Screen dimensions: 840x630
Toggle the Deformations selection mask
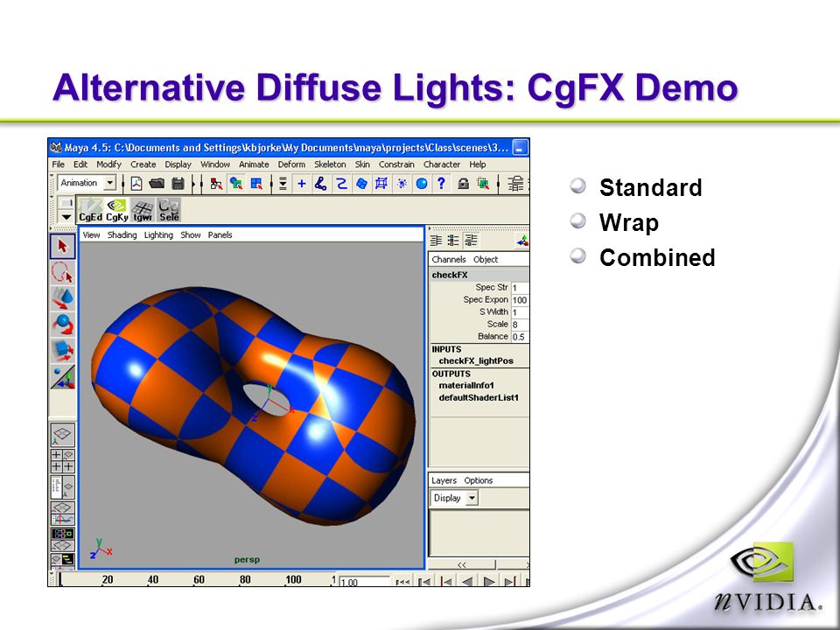click(381, 184)
